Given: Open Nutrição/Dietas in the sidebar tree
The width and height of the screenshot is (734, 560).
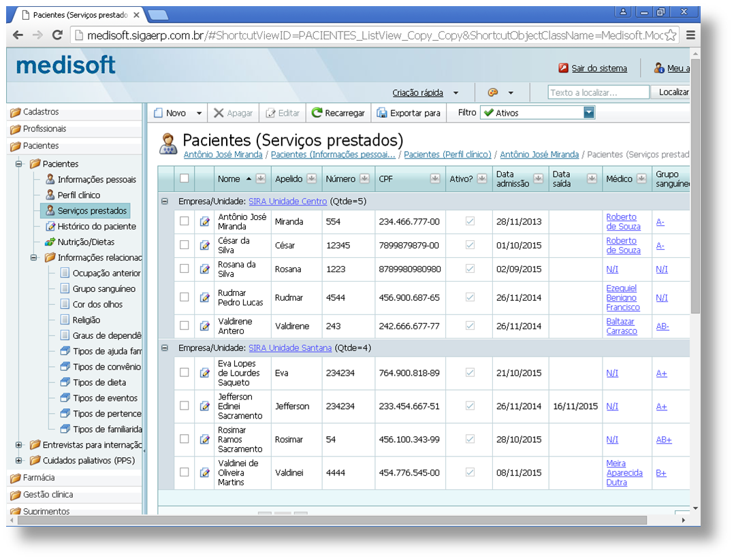Looking at the screenshot, I should click(86, 242).
